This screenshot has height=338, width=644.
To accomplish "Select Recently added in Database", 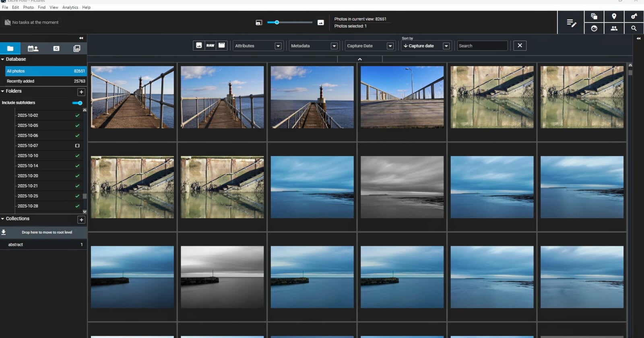I will [21, 81].
